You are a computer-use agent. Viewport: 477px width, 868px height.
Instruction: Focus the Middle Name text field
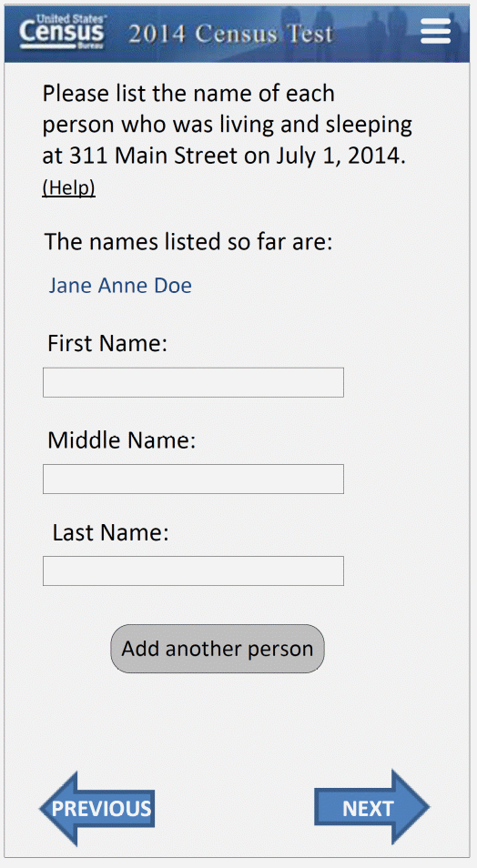193,479
